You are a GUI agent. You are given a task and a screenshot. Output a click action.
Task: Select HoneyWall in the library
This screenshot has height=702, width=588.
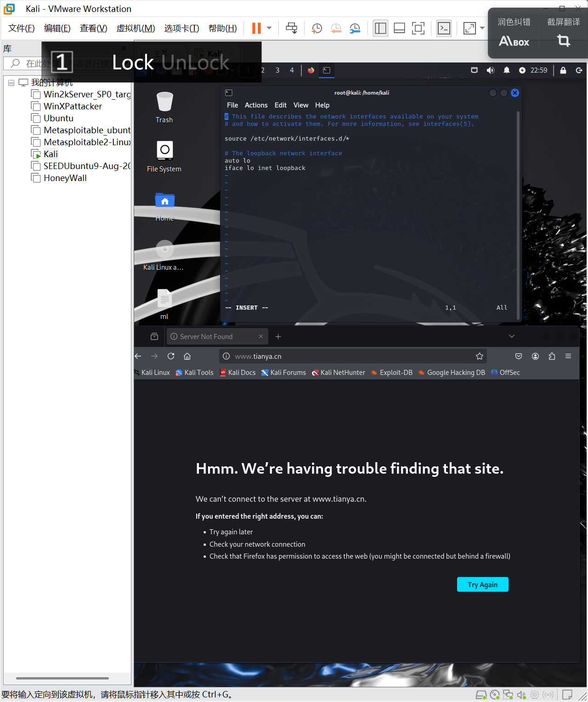tap(59, 178)
